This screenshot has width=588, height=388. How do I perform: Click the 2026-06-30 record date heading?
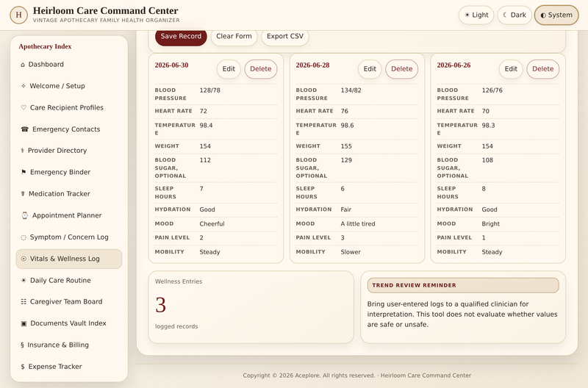tap(171, 65)
